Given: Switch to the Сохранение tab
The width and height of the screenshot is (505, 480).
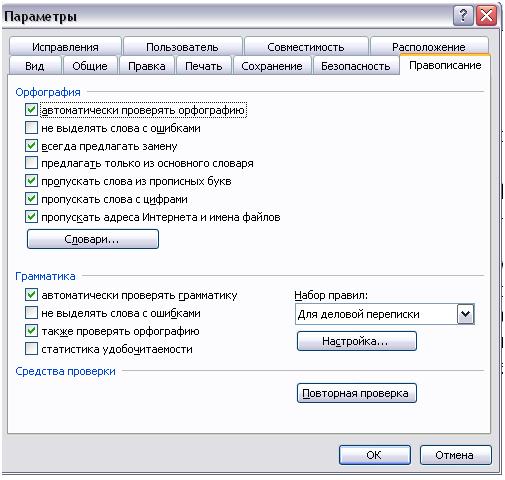Looking at the screenshot, I should coord(272,66).
